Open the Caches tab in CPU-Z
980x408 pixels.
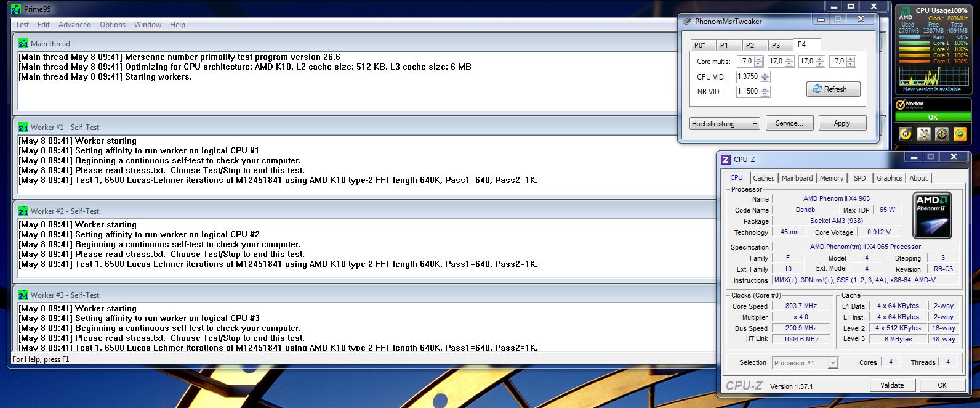(x=763, y=178)
